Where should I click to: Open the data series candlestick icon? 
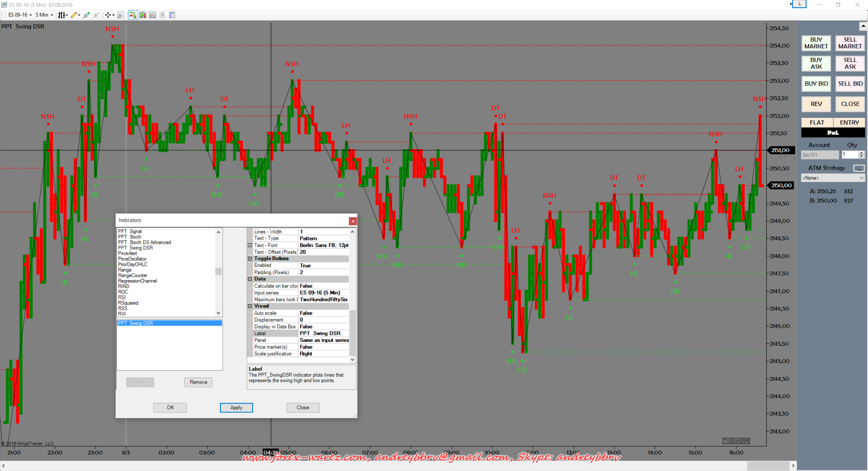click(143, 15)
